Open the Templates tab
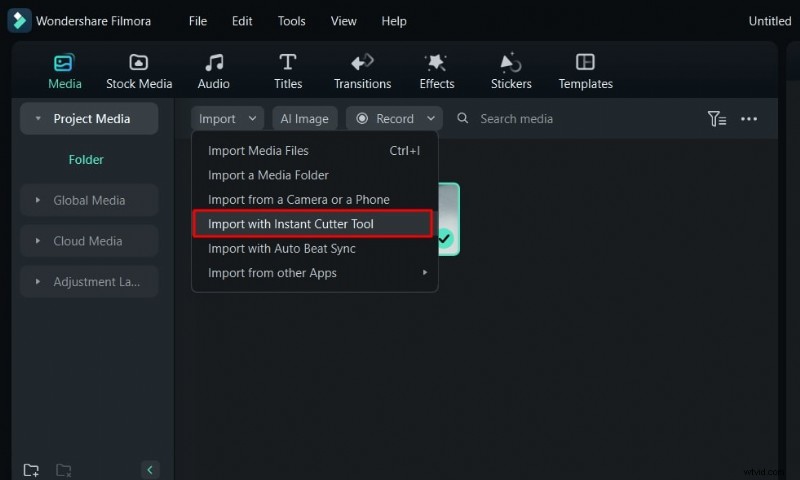The width and height of the screenshot is (800, 480). (586, 71)
